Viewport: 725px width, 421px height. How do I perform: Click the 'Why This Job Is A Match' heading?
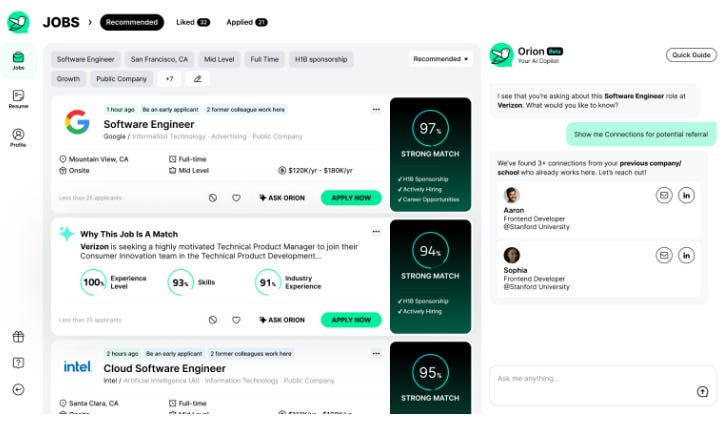coord(129,234)
